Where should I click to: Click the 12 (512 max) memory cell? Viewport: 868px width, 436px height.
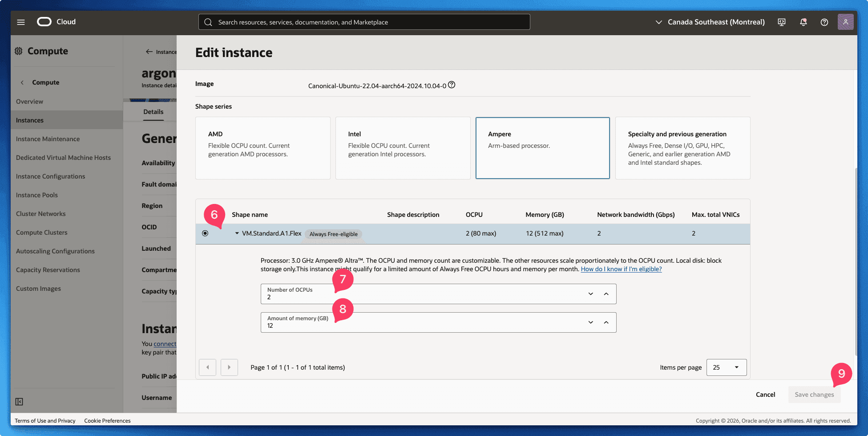pos(545,233)
